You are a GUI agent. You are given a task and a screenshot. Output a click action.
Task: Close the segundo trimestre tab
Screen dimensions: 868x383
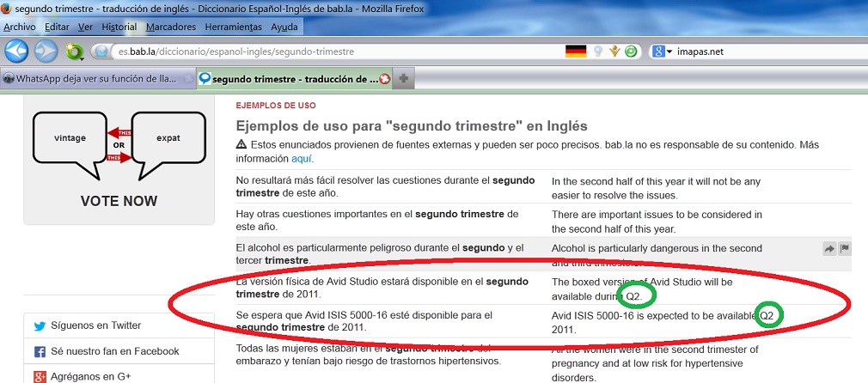coord(385,78)
